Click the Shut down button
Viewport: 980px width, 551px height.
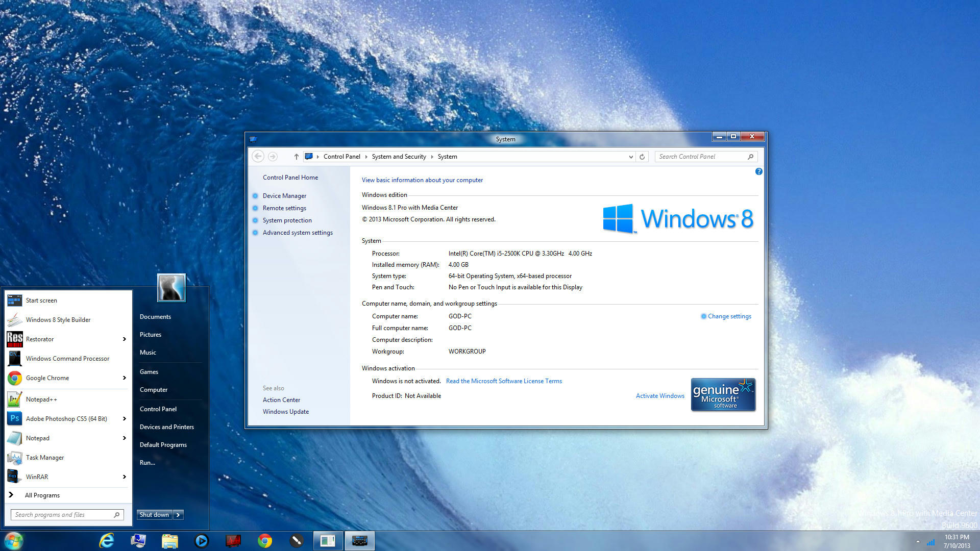[154, 515]
